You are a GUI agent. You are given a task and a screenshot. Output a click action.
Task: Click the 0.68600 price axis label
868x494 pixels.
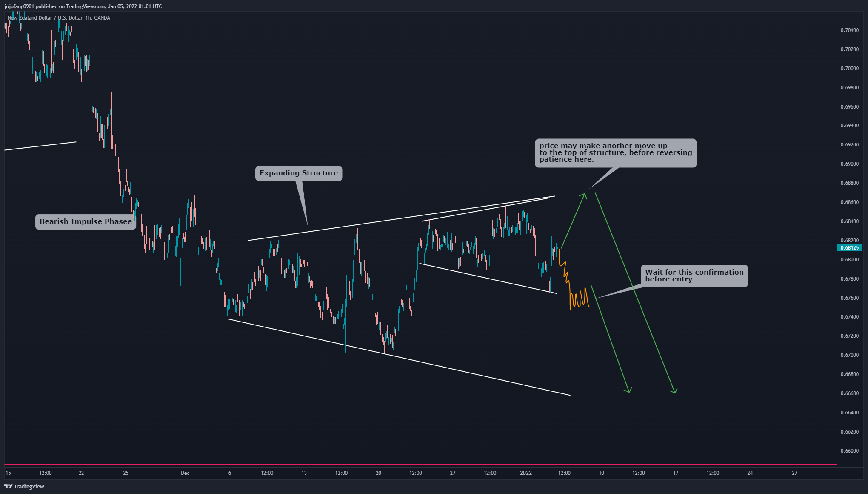tap(849, 202)
